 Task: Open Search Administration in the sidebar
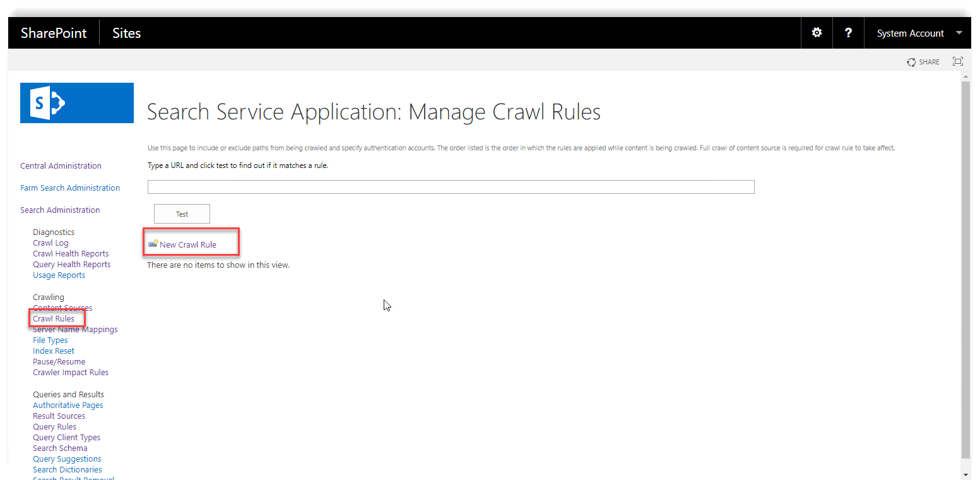[60, 210]
